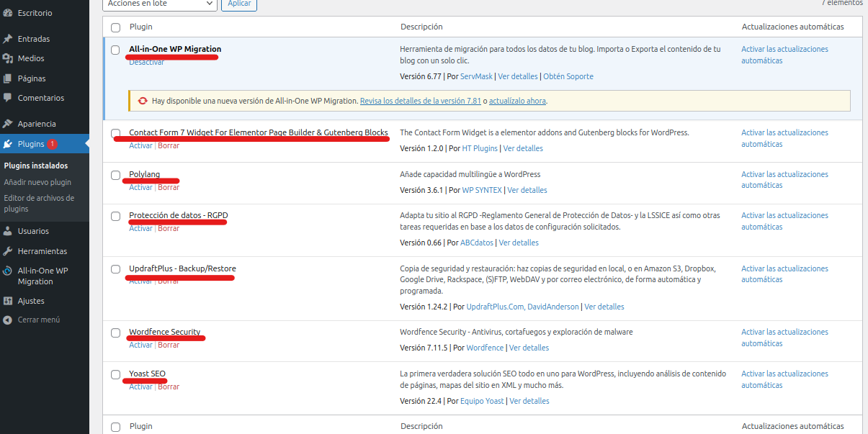868x434 pixels.
Task: Check the Polylang plugin checkbox
Action: pyautogui.click(x=115, y=175)
